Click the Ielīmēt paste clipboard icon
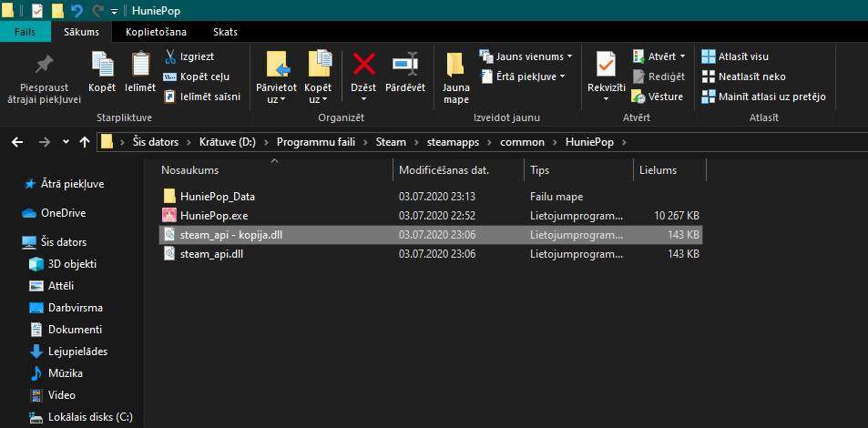 tap(140, 65)
